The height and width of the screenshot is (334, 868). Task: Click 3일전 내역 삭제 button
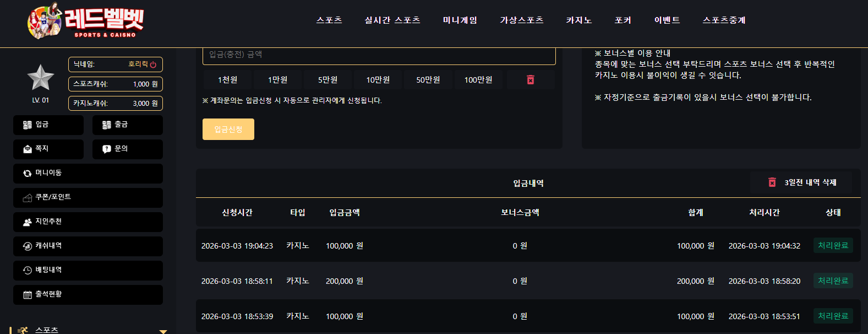click(x=801, y=182)
